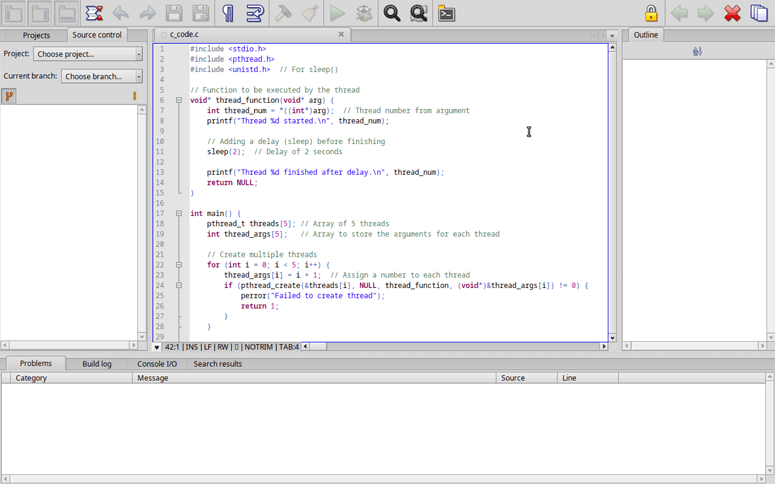Toggle the second sidebar layout button
Image resolution: width=775 pixels, height=484 pixels.
[40, 13]
